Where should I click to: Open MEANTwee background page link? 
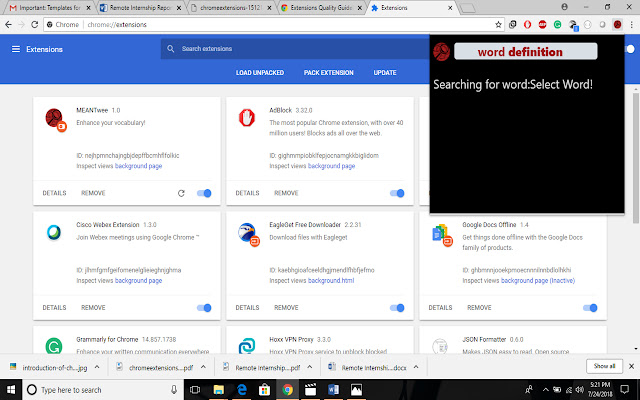pyautogui.click(x=138, y=166)
